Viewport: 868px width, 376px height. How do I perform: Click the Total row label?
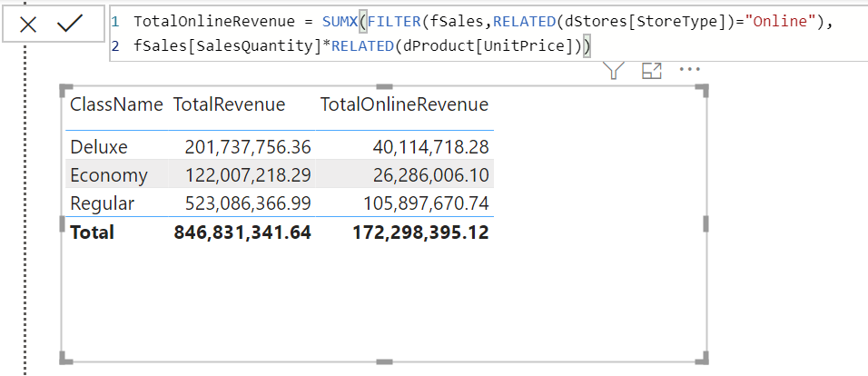click(x=92, y=232)
